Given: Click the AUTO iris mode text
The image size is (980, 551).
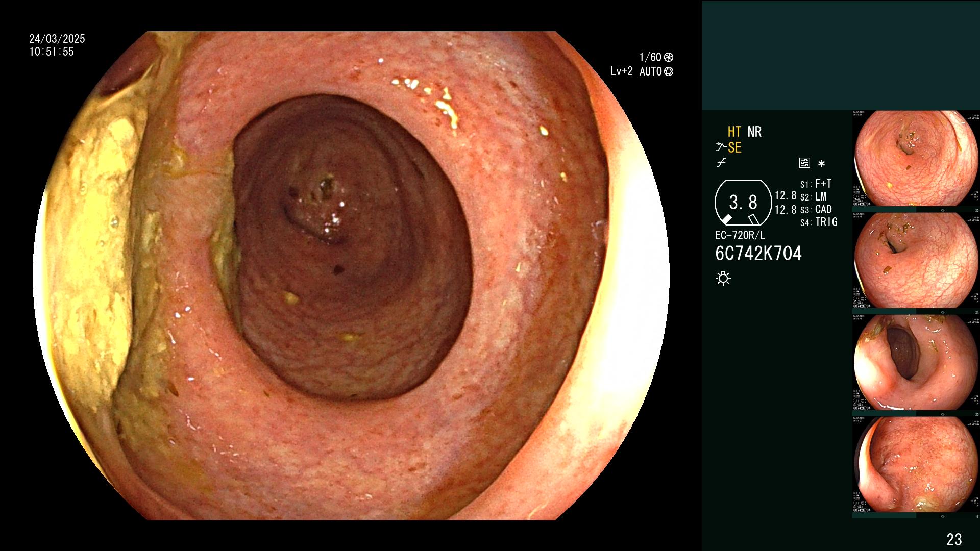Looking at the screenshot, I should coord(650,71).
